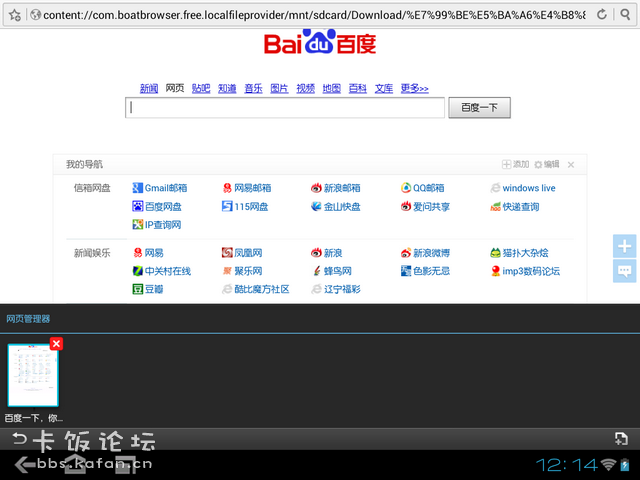
Task: Click the 信箱网盘 category label
Action: point(92,188)
